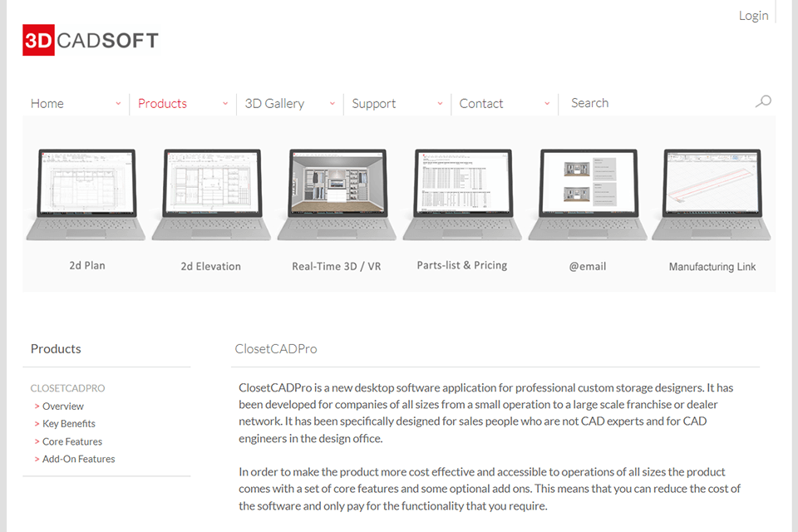The image size is (798, 532).
Task: Select the Real-Time 3D / VR laptop image
Action: pyautogui.click(x=337, y=194)
